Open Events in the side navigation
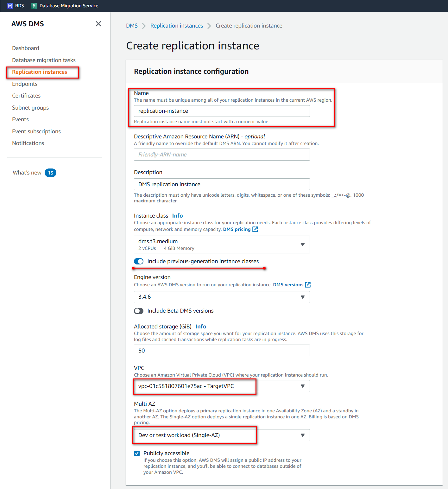The width and height of the screenshot is (448, 489). (20, 119)
